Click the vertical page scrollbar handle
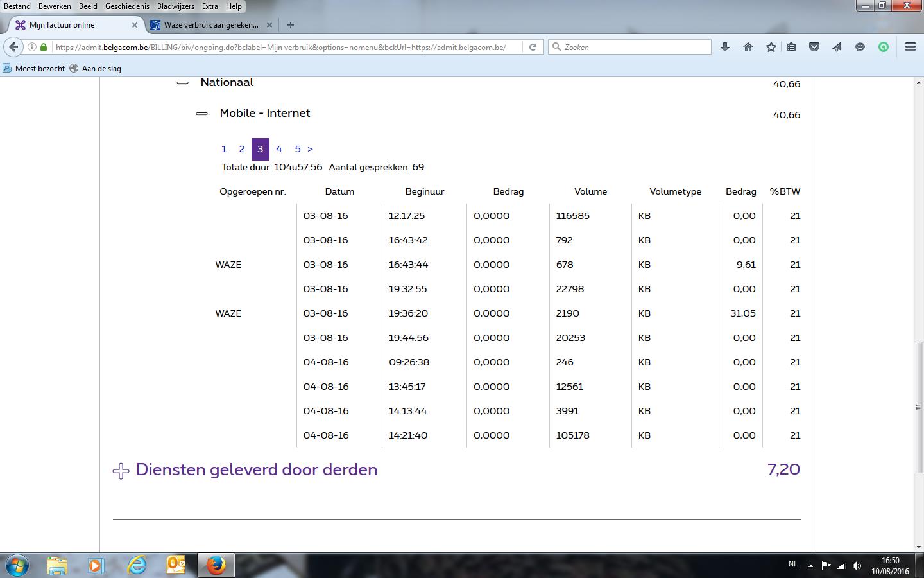Viewport: 924px width, 578px height. tap(918, 408)
